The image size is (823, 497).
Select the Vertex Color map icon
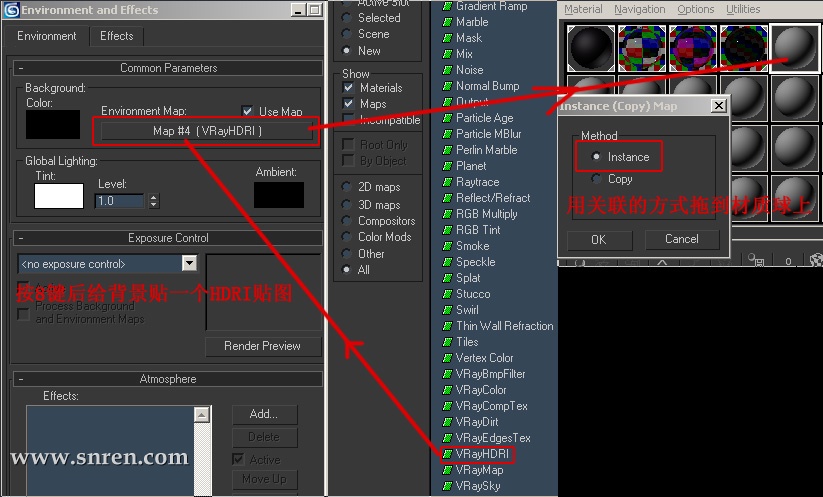click(447, 358)
